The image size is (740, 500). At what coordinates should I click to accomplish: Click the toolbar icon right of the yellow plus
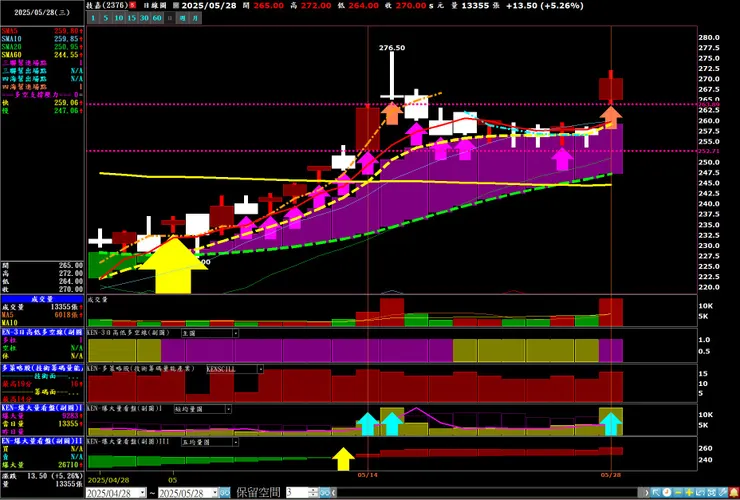click(x=700, y=493)
